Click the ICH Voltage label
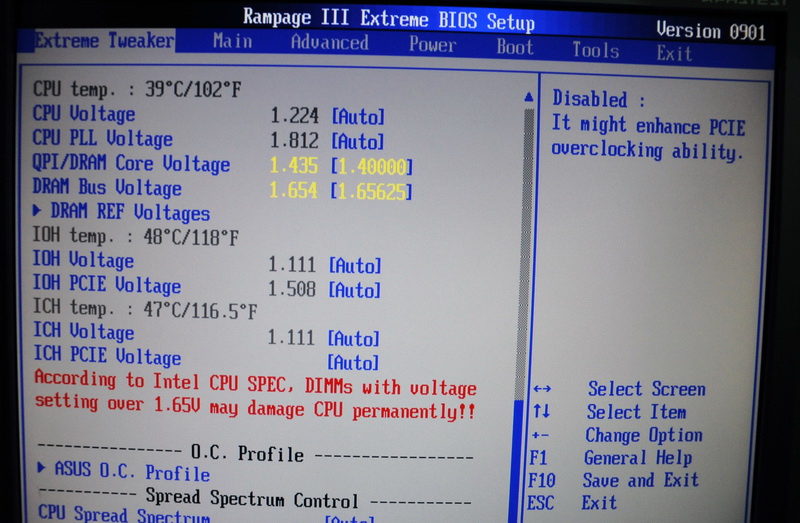 coord(84,332)
